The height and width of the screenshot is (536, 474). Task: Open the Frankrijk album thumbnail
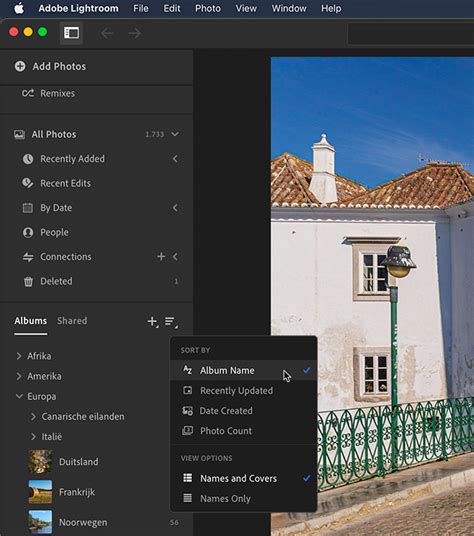[40, 492]
